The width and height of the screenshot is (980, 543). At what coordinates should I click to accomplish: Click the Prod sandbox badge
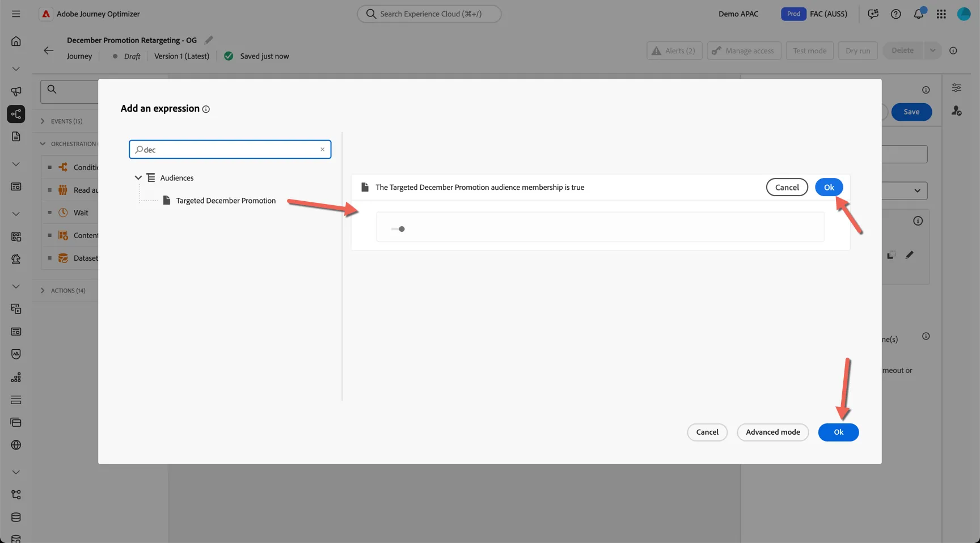click(x=793, y=14)
